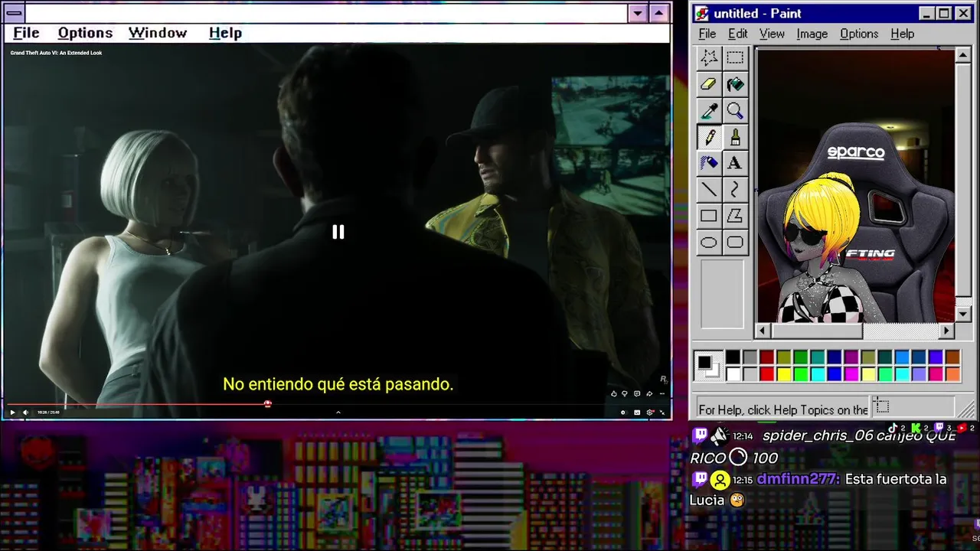Image resolution: width=980 pixels, height=551 pixels.
Task: Exit fullscreen with the collapse icon
Action: click(663, 412)
